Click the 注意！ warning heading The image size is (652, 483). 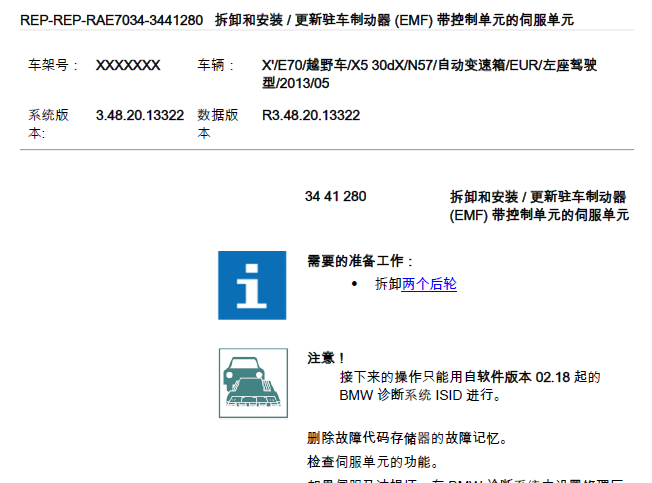click(326, 357)
